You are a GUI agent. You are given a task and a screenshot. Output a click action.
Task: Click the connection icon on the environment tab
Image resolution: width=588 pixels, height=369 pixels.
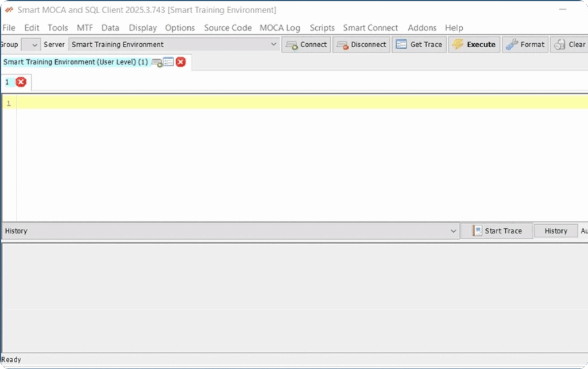click(157, 62)
